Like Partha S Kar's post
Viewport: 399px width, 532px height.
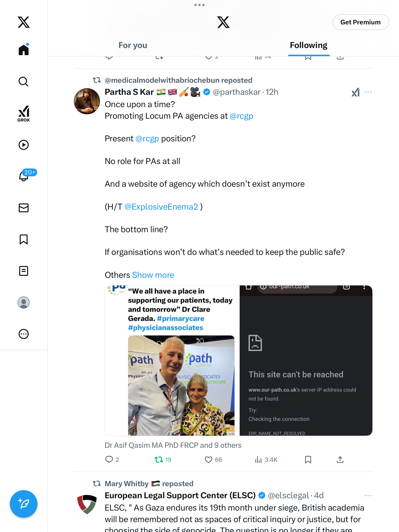click(209, 460)
